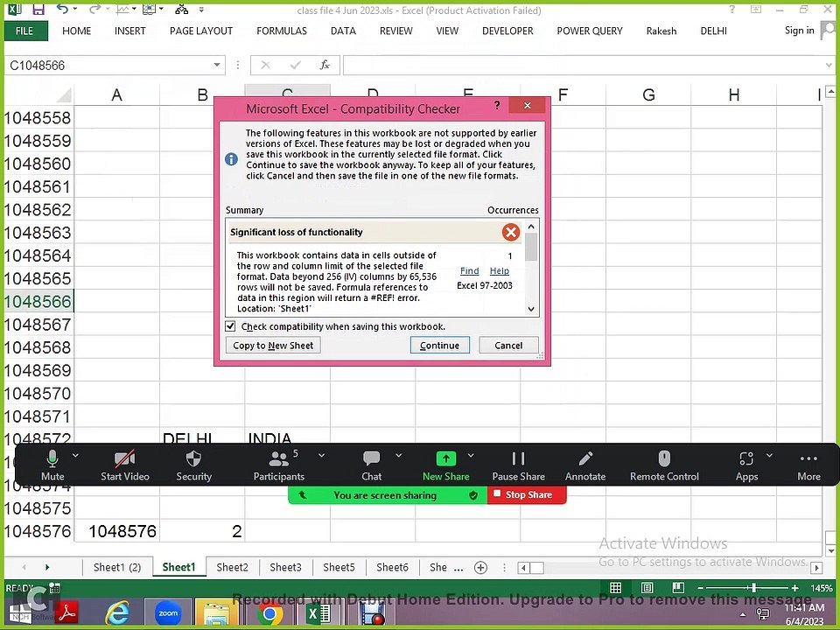
Task: Open Internet Explorer from the taskbar
Action: click(x=117, y=612)
